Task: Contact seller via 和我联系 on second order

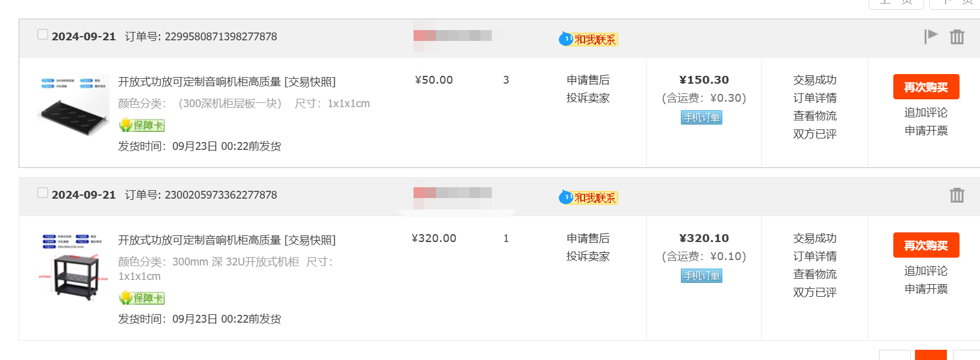Action: (588, 197)
